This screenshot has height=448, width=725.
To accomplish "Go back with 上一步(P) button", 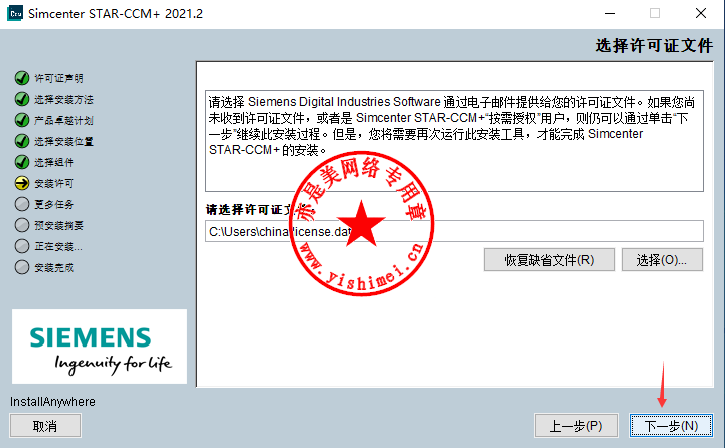I will point(576,425).
